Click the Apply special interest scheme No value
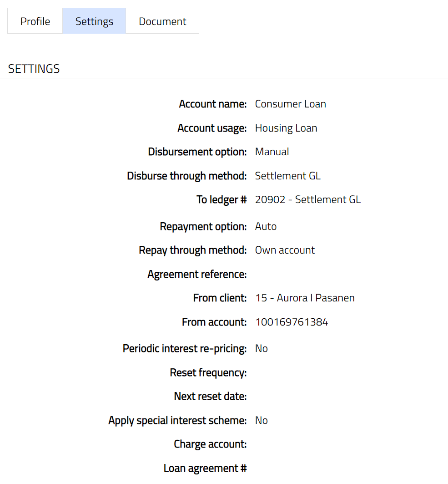The width and height of the screenshot is (448, 484). (261, 420)
